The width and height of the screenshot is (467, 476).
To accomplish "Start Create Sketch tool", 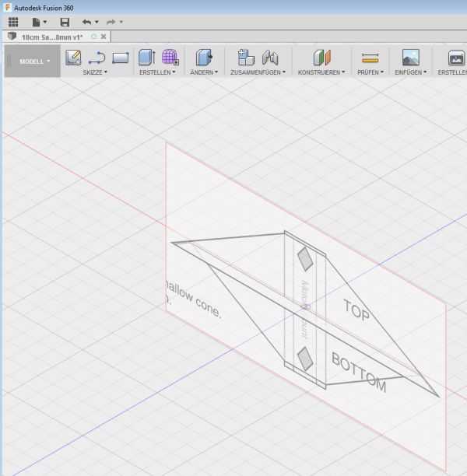I will [x=73, y=58].
